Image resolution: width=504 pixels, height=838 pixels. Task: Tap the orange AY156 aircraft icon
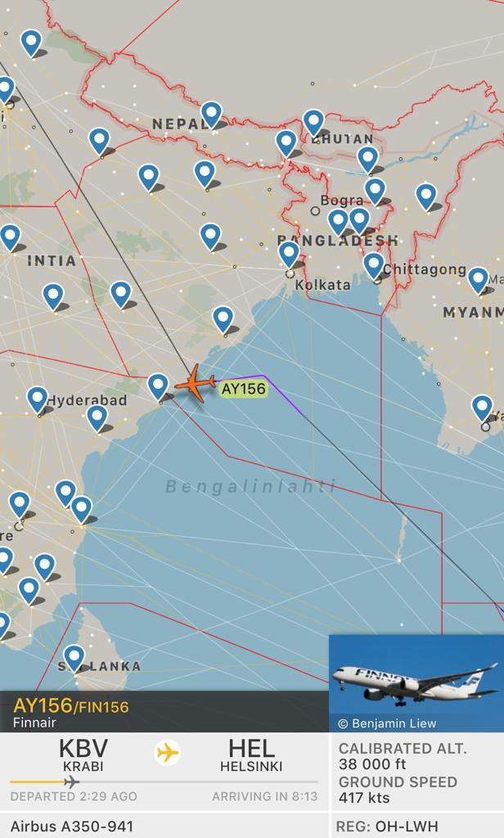point(195,383)
